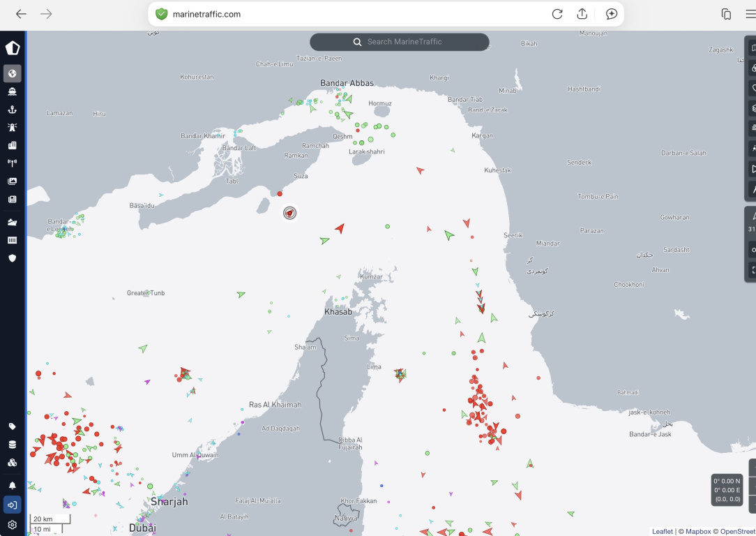756x536 pixels.
Task: Click the highlighted login arrow icon
Action: pyautogui.click(x=13, y=505)
